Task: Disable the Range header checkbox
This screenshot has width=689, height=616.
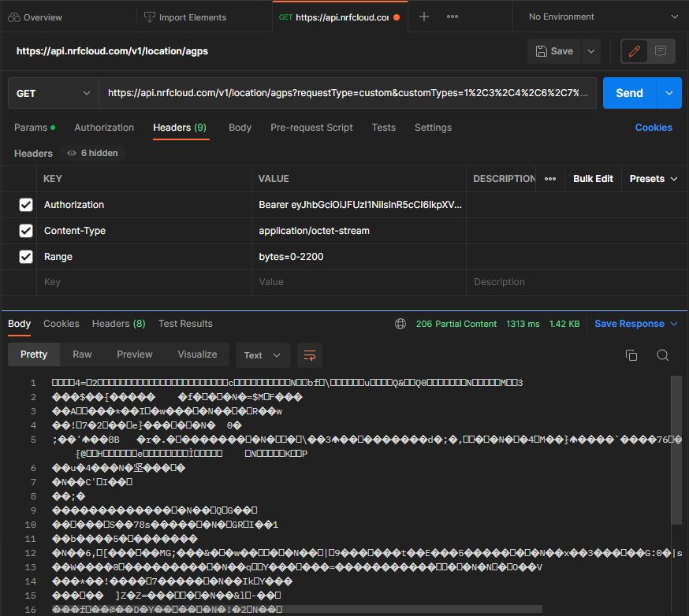Action: point(26,257)
